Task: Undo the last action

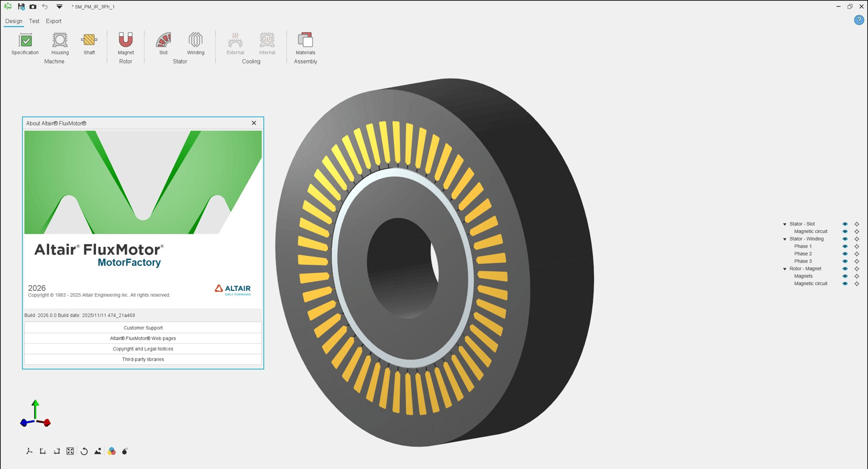Action: point(45,6)
